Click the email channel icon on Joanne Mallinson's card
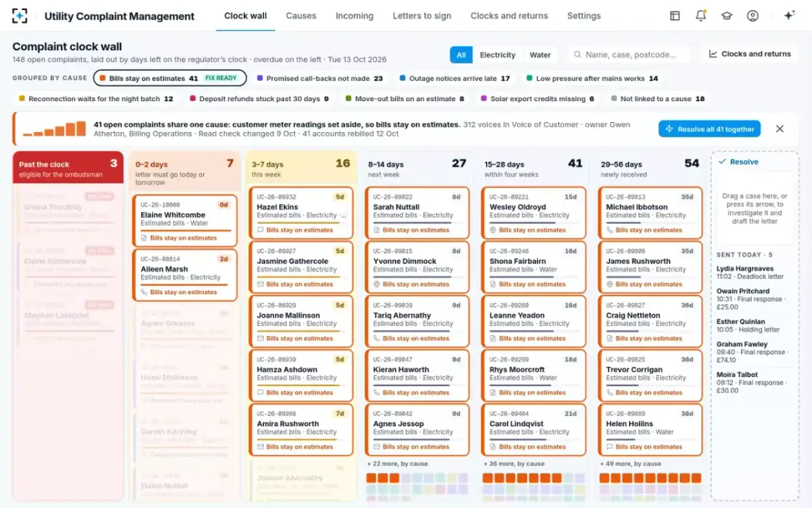Screen dimensions: 812x508 coord(261,338)
